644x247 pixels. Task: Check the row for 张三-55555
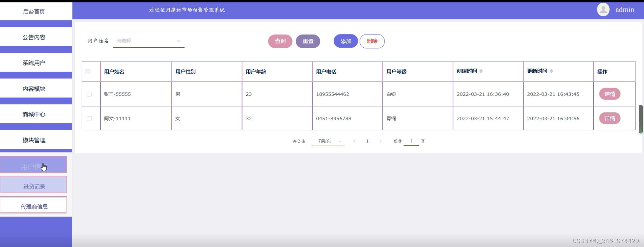click(x=89, y=94)
